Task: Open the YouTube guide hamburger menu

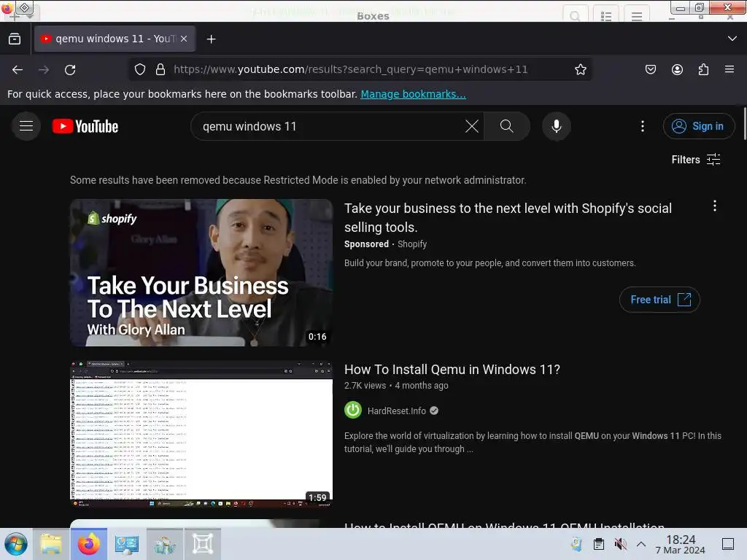Action: point(26,126)
